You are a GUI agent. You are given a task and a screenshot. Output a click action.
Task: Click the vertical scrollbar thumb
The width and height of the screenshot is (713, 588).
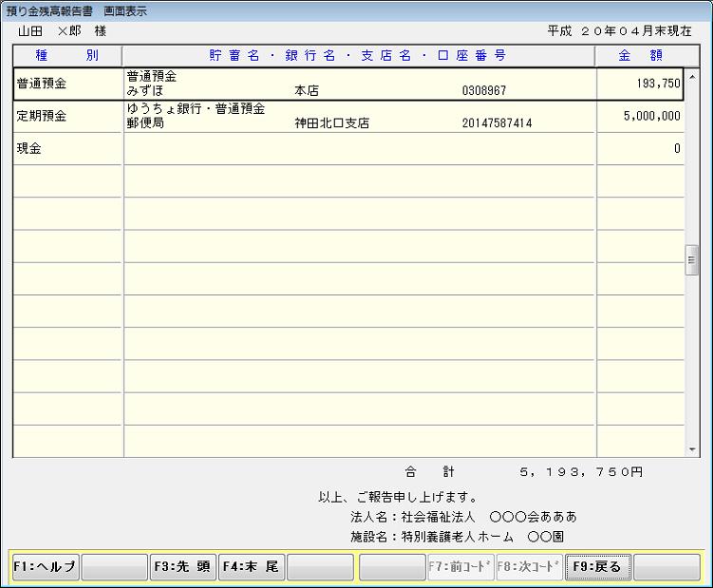point(691,261)
